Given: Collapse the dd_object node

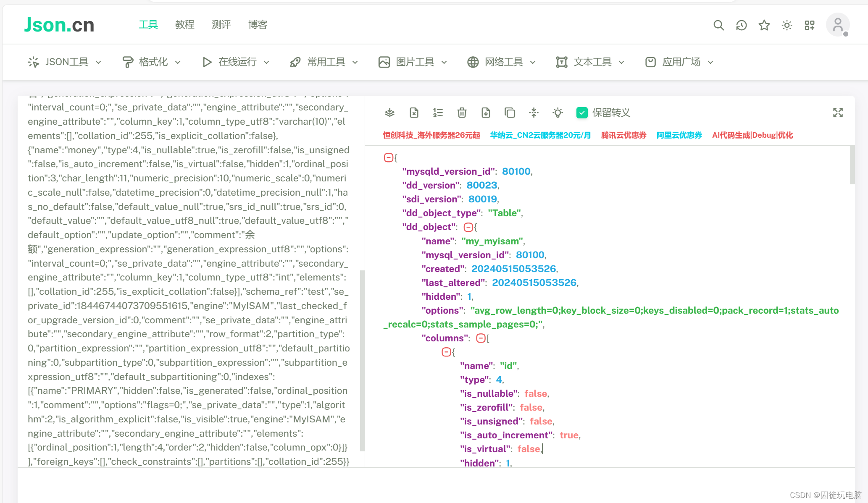Looking at the screenshot, I should pos(468,227).
